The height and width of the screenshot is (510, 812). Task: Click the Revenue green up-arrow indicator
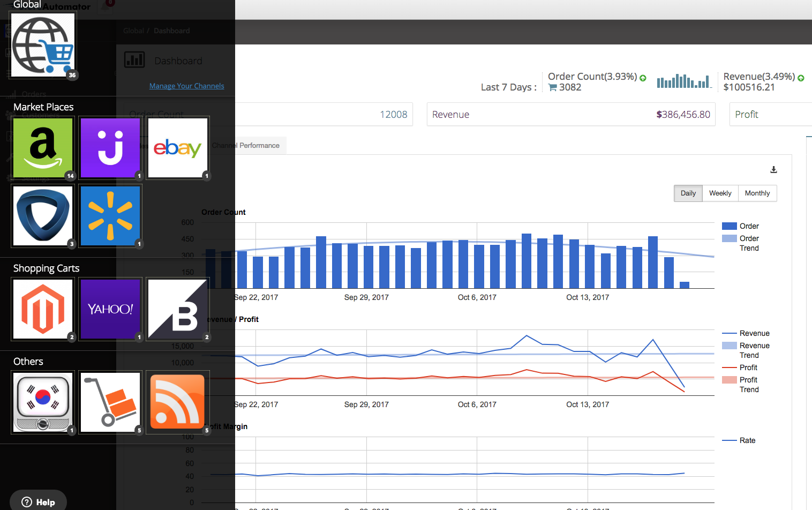(x=801, y=78)
